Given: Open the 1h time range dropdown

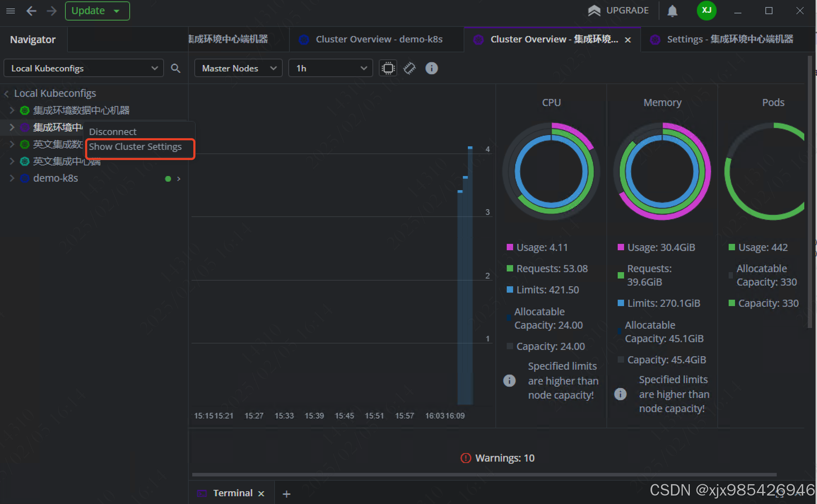Looking at the screenshot, I should 330,68.
